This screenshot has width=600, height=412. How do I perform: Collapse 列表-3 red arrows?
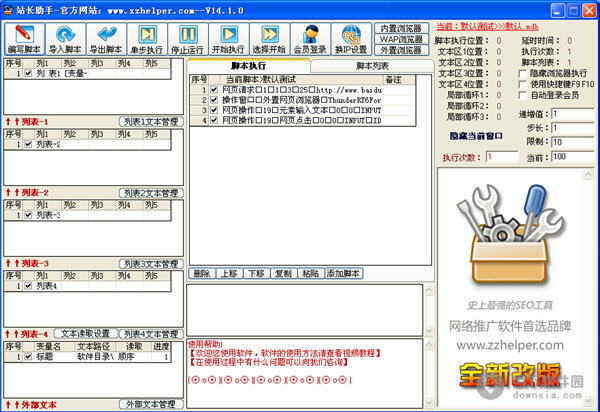pyautogui.click(x=12, y=264)
